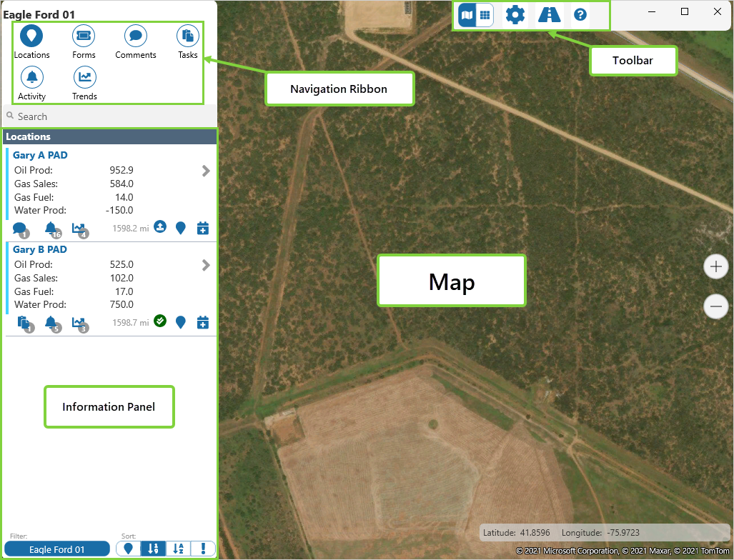
Task: Open the route/road icon in toolbar
Action: point(549,14)
